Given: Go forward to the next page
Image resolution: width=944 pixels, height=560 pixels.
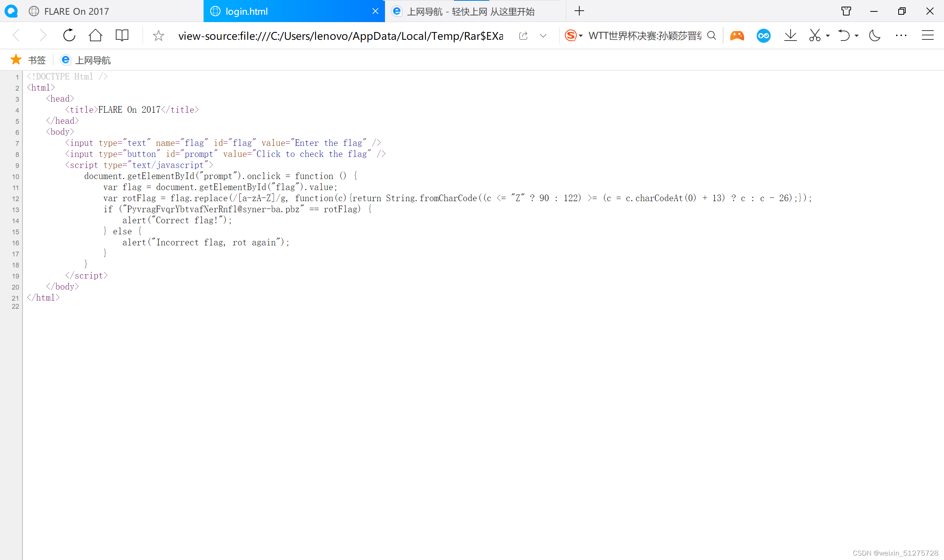Looking at the screenshot, I should click(x=43, y=35).
